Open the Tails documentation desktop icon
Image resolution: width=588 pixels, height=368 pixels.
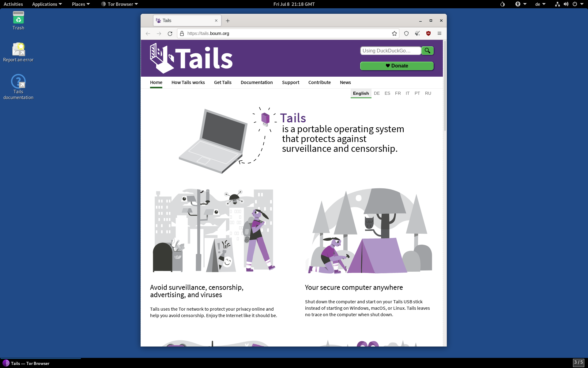(x=18, y=87)
